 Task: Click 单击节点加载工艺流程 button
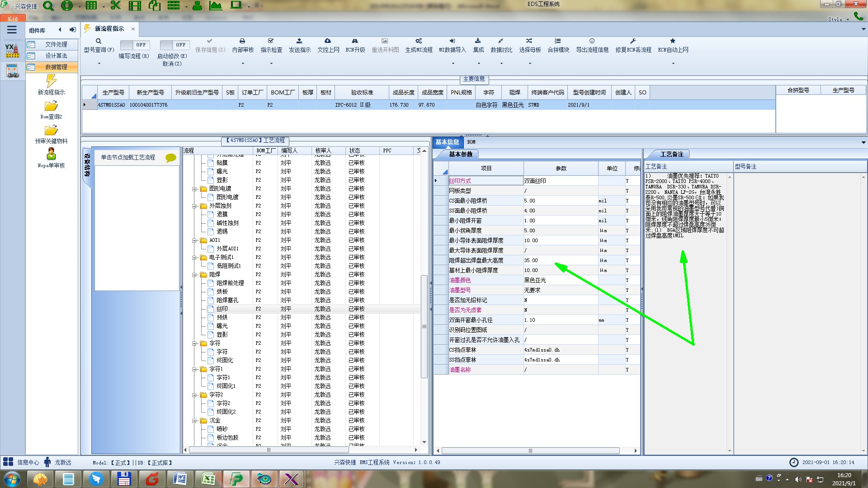[128, 157]
